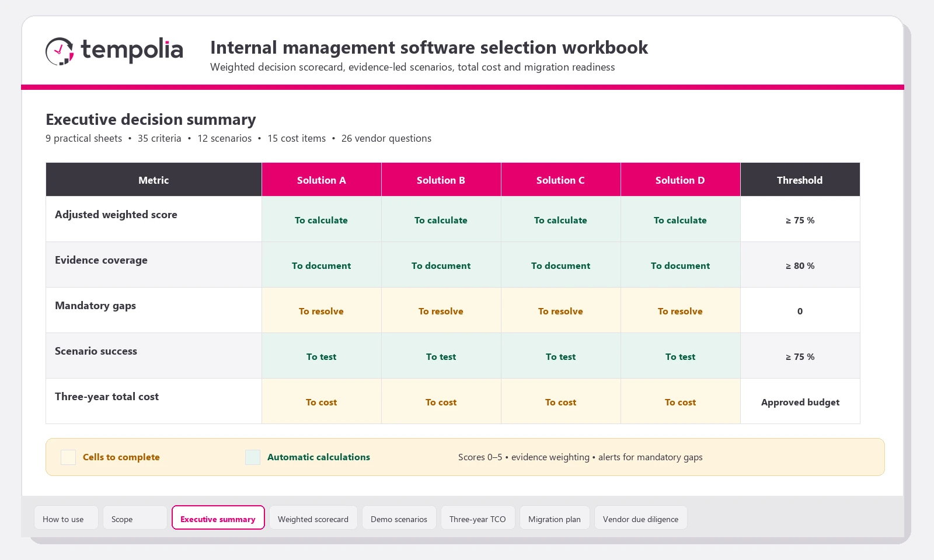Click the Approved budget threshold cell
The width and height of the screenshot is (934, 560).
(800, 401)
